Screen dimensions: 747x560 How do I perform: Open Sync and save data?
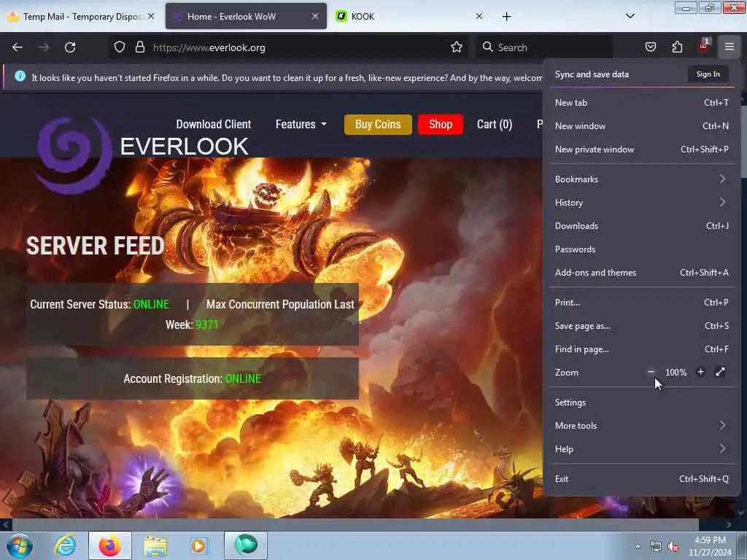pyautogui.click(x=592, y=74)
